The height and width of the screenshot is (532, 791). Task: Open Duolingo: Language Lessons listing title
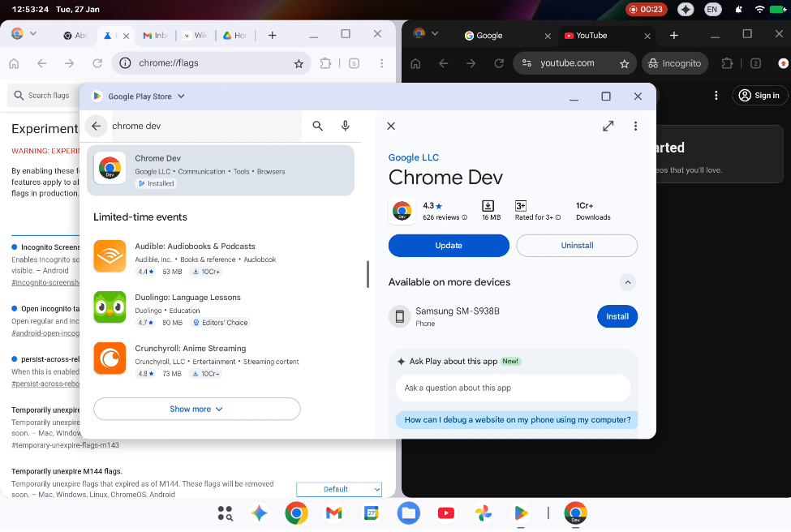click(x=187, y=298)
